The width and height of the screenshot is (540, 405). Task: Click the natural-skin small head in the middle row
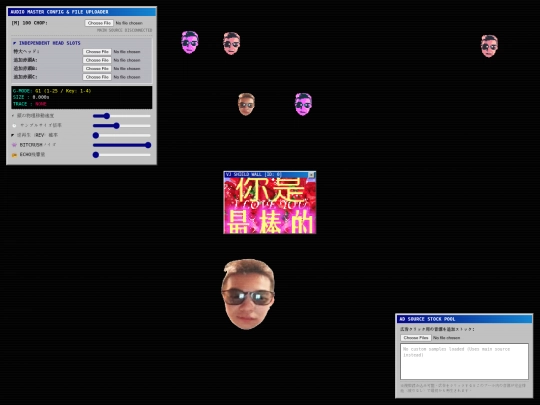[x=246, y=104]
